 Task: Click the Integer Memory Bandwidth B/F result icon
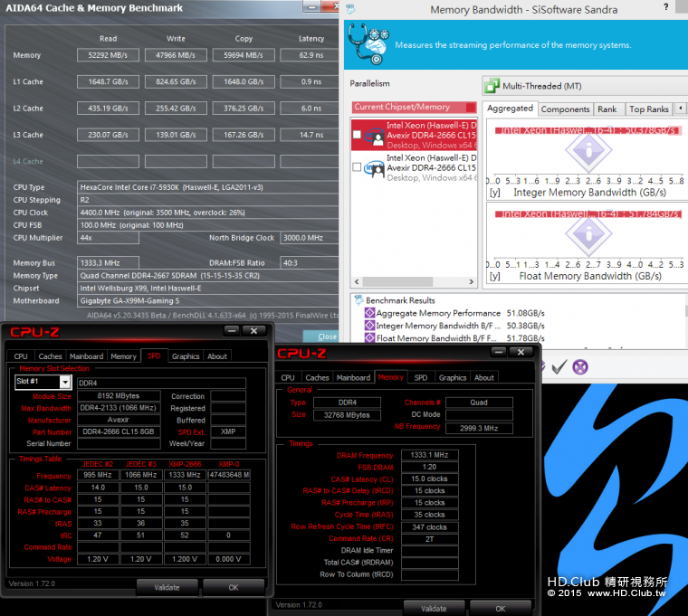pos(369,326)
